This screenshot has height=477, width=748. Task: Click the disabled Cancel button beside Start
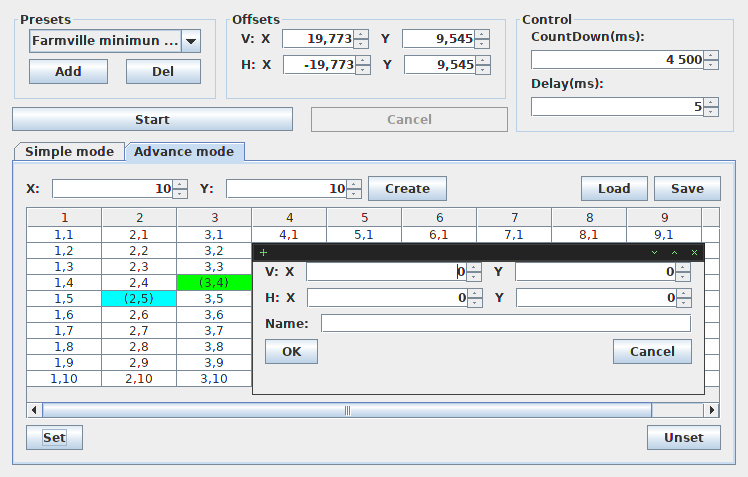[x=409, y=119]
